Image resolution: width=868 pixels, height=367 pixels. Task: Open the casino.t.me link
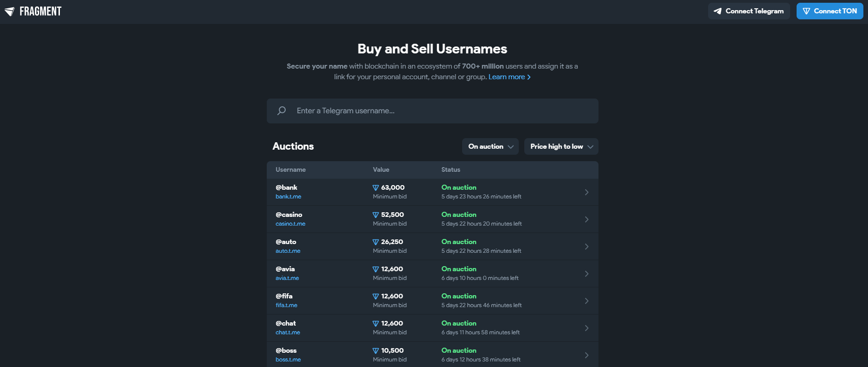click(x=290, y=224)
